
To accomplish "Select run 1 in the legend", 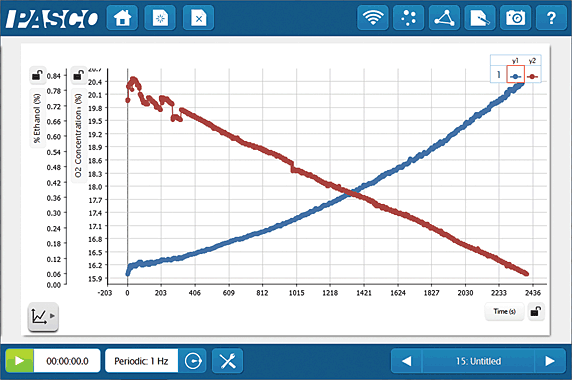I will click(x=499, y=74).
